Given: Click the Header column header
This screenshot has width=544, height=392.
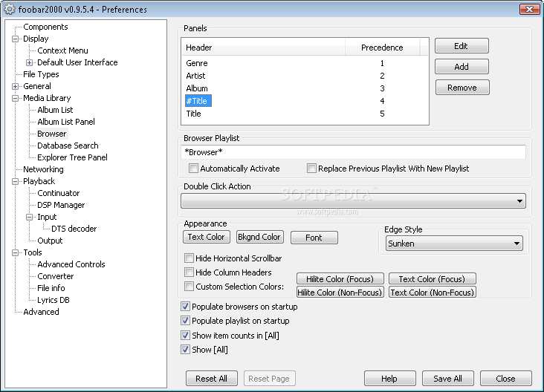Looking at the screenshot, I should click(264, 48).
